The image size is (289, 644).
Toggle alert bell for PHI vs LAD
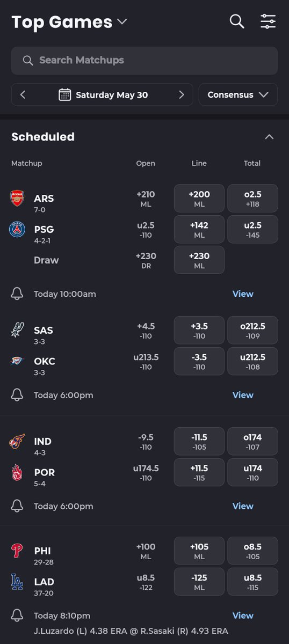click(17, 616)
